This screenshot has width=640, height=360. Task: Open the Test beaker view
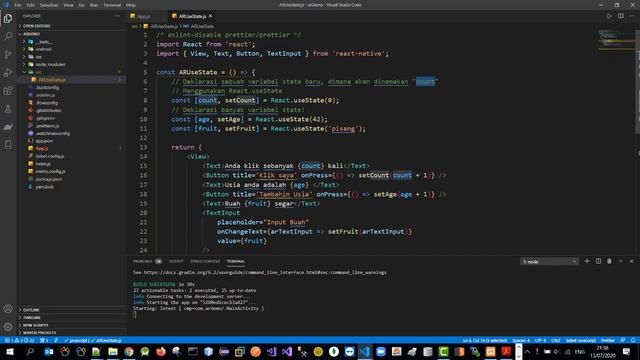tap(8, 109)
